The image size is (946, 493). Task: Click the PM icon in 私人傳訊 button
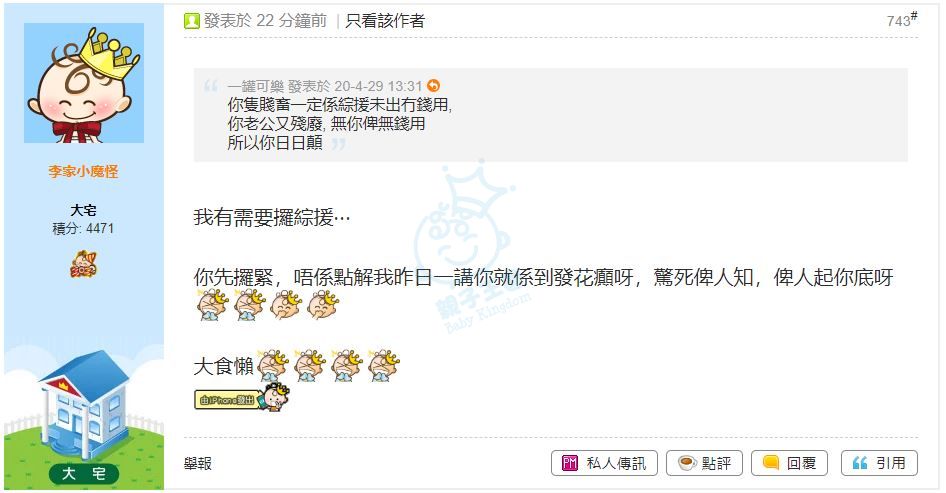pos(570,463)
